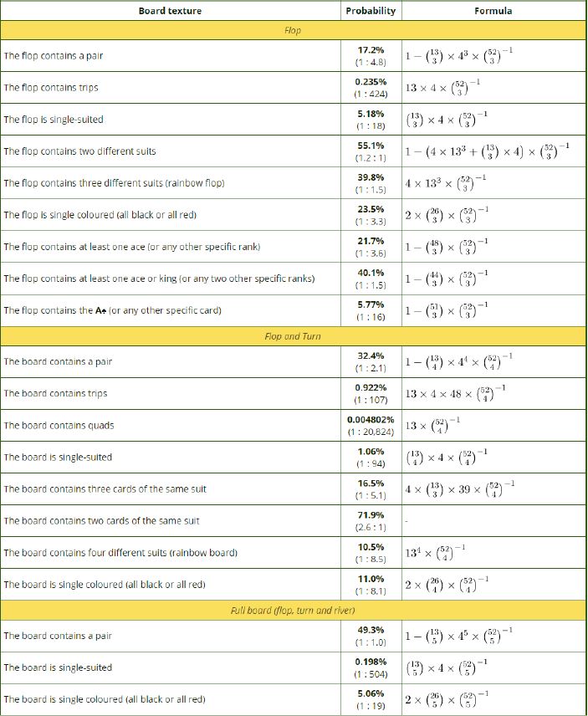Click "The flop is single-suited" text

(54, 120)
